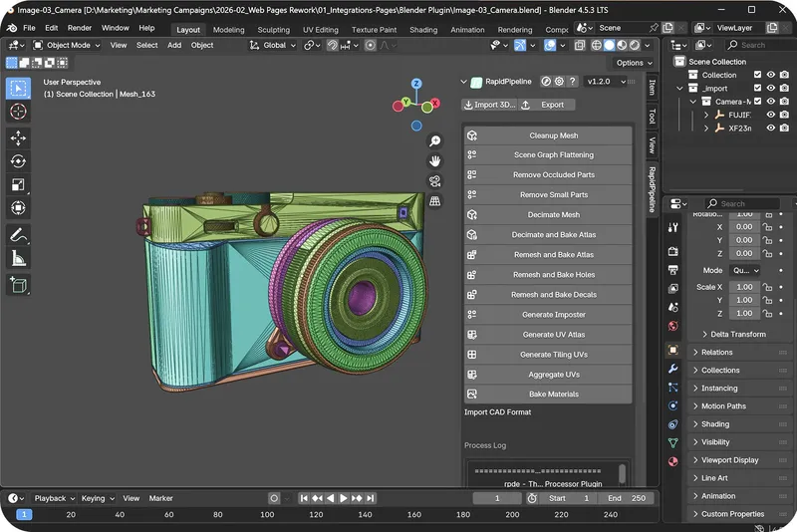This screenshot has width=797, height=532.
Task: Select the Measure tool
Action: click(18, 259)
